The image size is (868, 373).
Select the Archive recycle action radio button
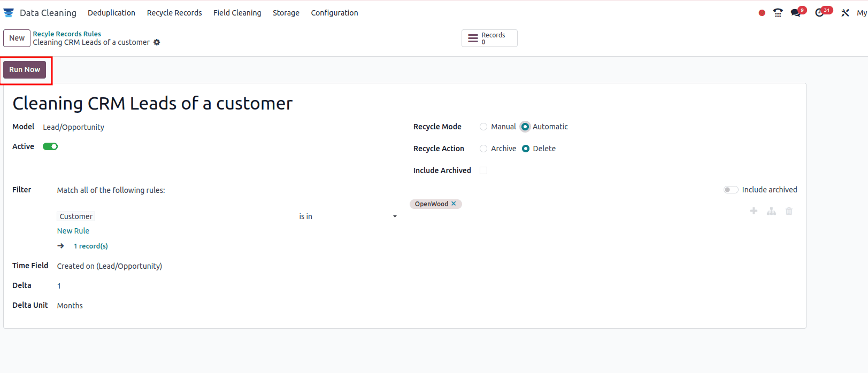tap(483, 149)
